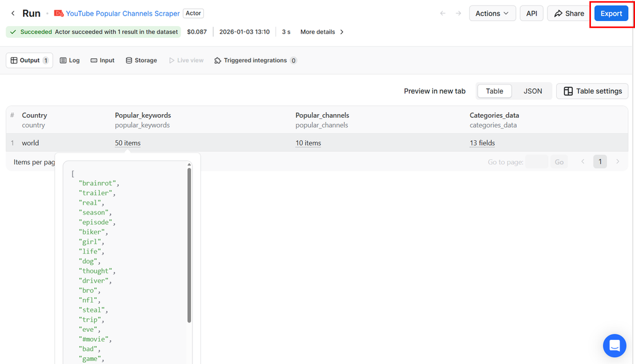The width and height of the screenshot is (635, 364).
Task: Open the Live view tab
Action: [x=186, y=60]
